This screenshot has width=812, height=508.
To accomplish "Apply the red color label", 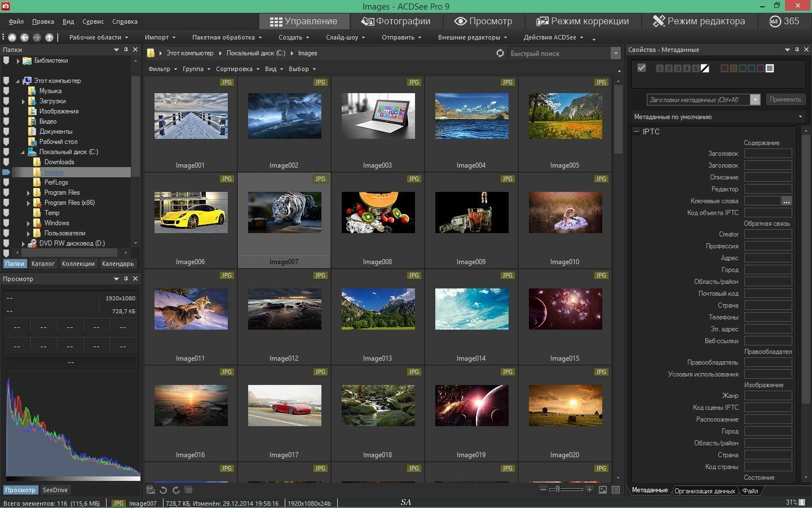I will 724,68.
